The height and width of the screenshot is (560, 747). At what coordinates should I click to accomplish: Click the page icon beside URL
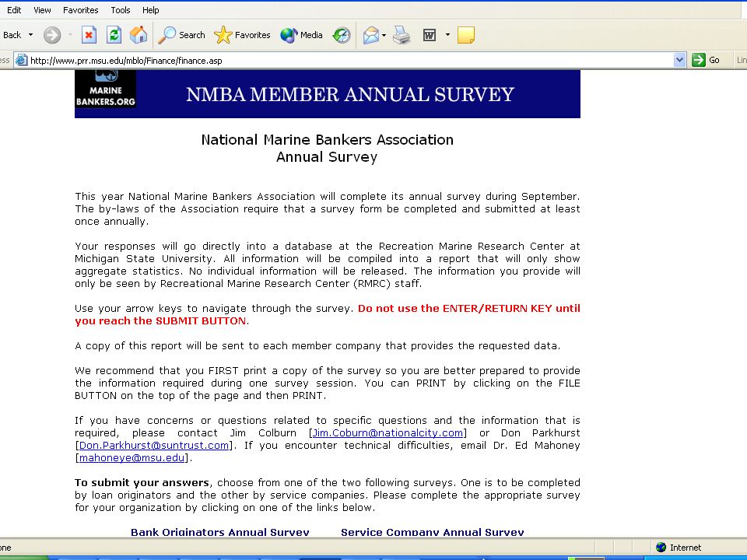pyautogui.click(x=22, y=61)
